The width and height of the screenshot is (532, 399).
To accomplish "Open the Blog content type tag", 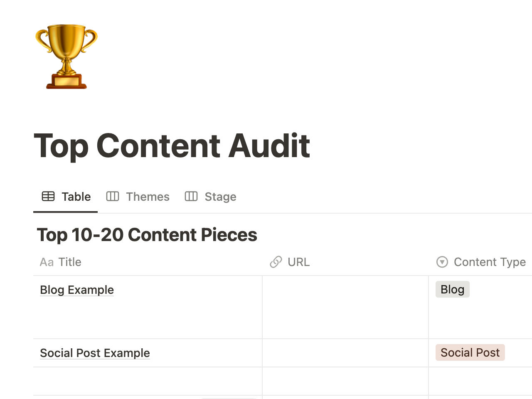I will point(452,289).
